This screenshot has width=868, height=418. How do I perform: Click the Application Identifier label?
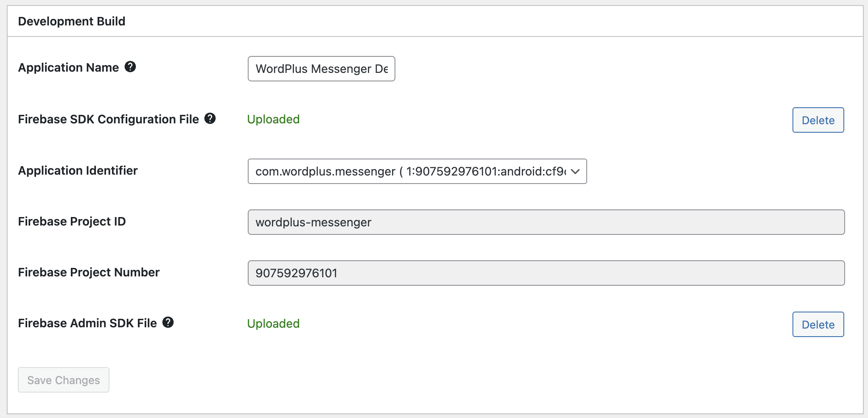[x=78, y=170]
